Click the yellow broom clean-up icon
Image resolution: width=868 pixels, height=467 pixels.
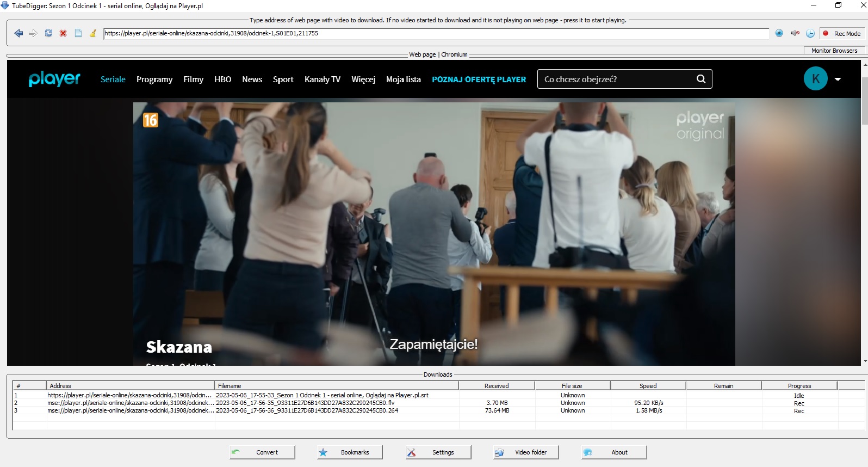tap(93, 33)
